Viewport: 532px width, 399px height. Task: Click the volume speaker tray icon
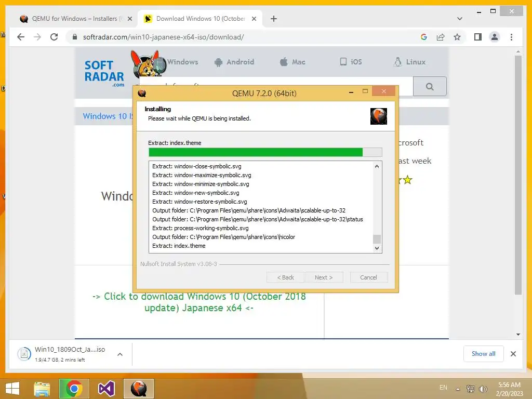click(483, 389)
